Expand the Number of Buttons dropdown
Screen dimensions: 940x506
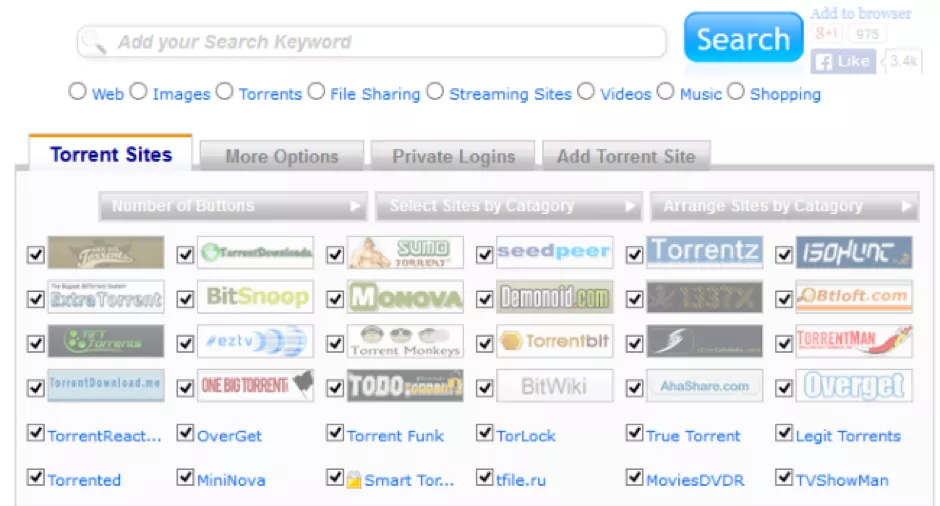point(233,206)
